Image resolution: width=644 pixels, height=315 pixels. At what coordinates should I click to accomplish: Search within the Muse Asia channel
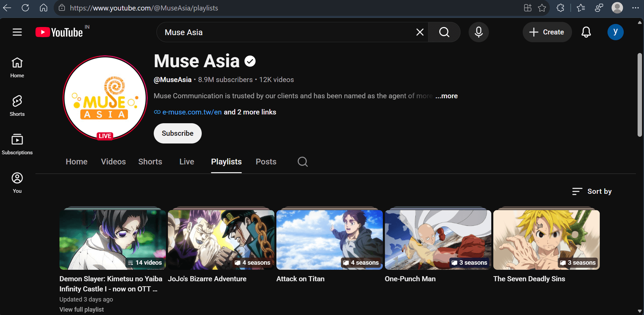coord(303,162)
